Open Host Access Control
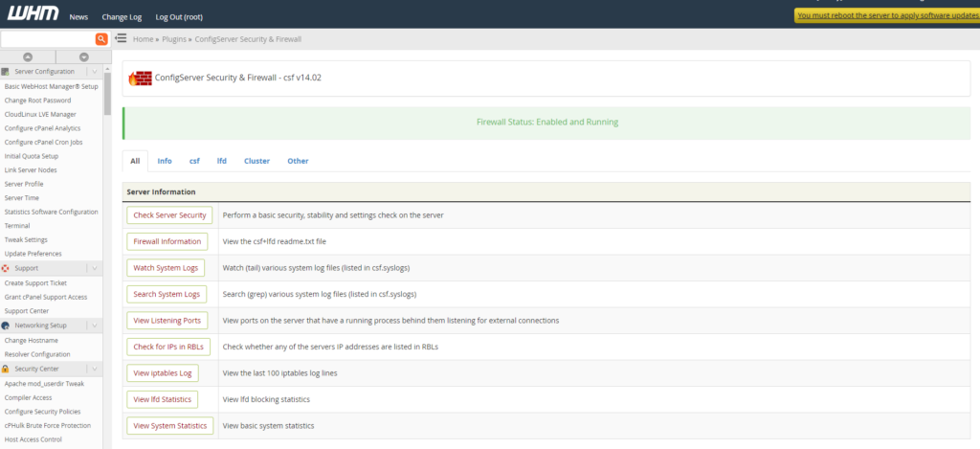 (x=33, y=439)
